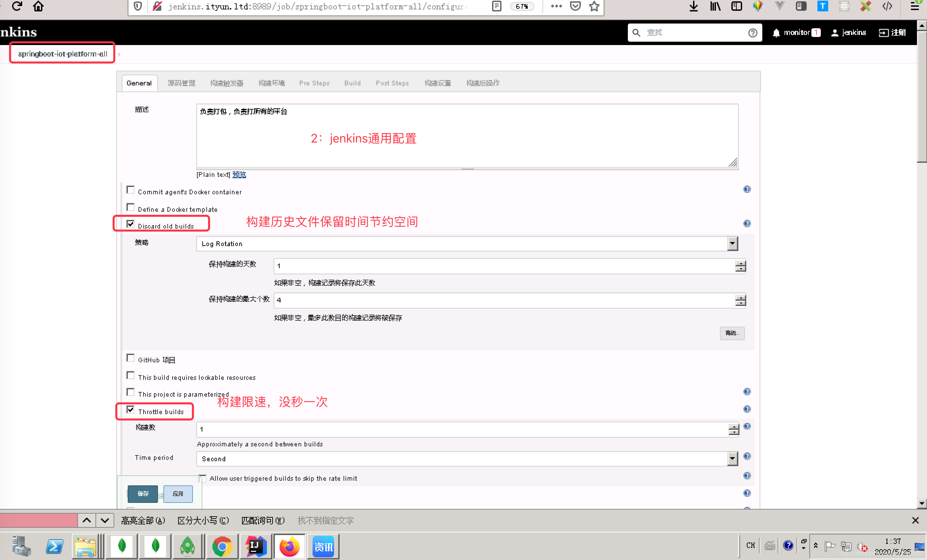Uncheck Discard old builds
927x560 pixels.
[130, 224]
